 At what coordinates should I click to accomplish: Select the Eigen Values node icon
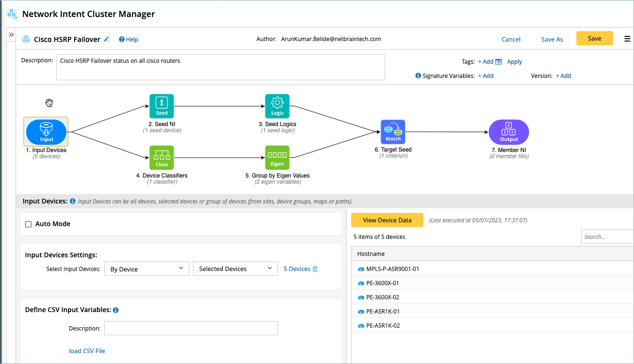pyautogui.click(x=277, y=157)
